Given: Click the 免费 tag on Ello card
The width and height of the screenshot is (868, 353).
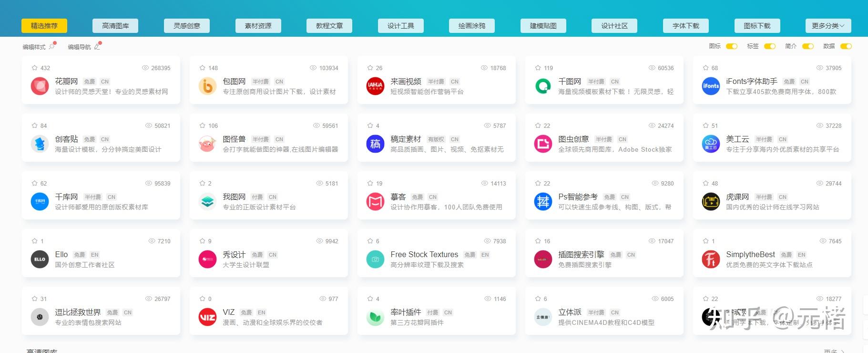Looking at the screenshot, I should point(80,255).
